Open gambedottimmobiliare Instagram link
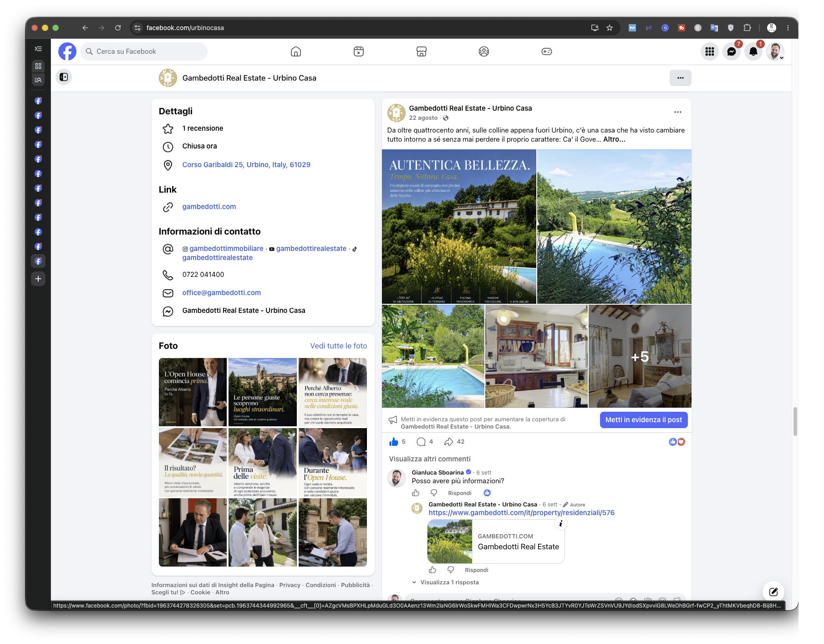Viewport: 824px width, 644px height. coord(226,249)
